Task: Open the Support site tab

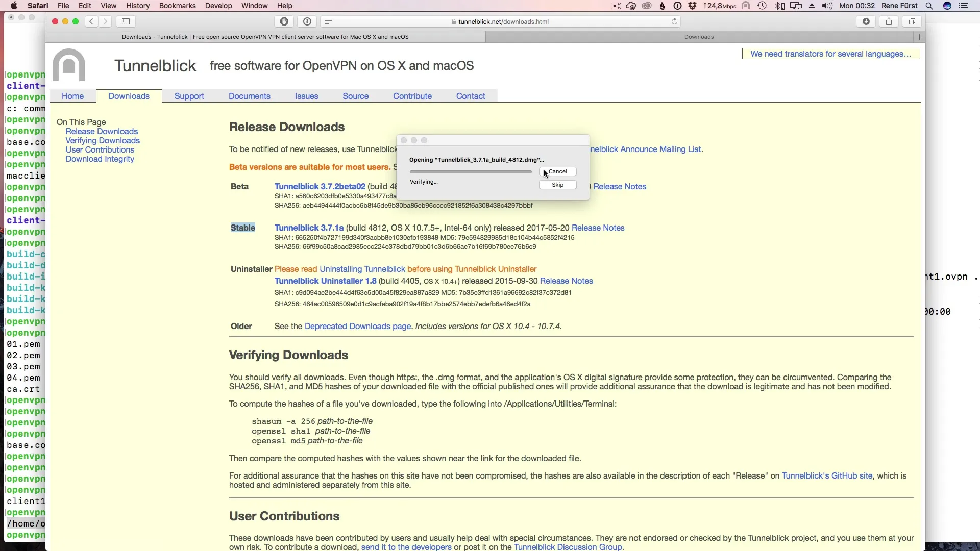Action: [189, 96]
